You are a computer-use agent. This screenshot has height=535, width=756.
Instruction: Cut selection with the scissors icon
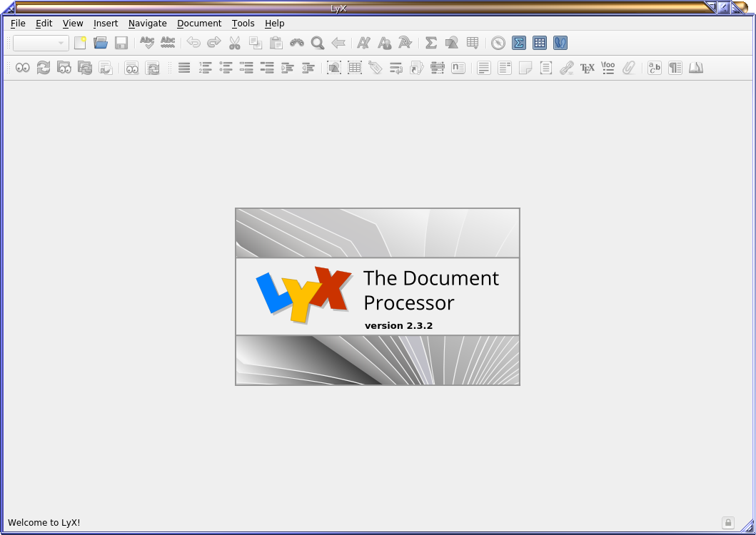(235, 43)
